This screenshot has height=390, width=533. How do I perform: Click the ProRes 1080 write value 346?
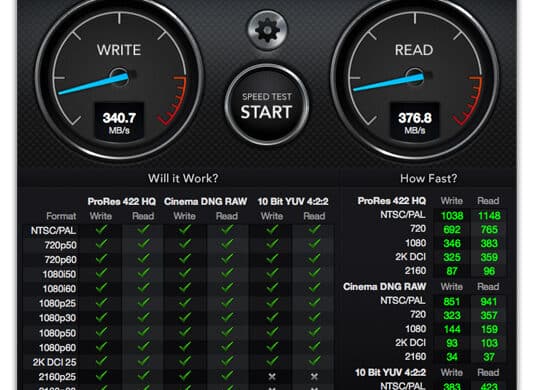pyautogui.click(x=452, y=243)
